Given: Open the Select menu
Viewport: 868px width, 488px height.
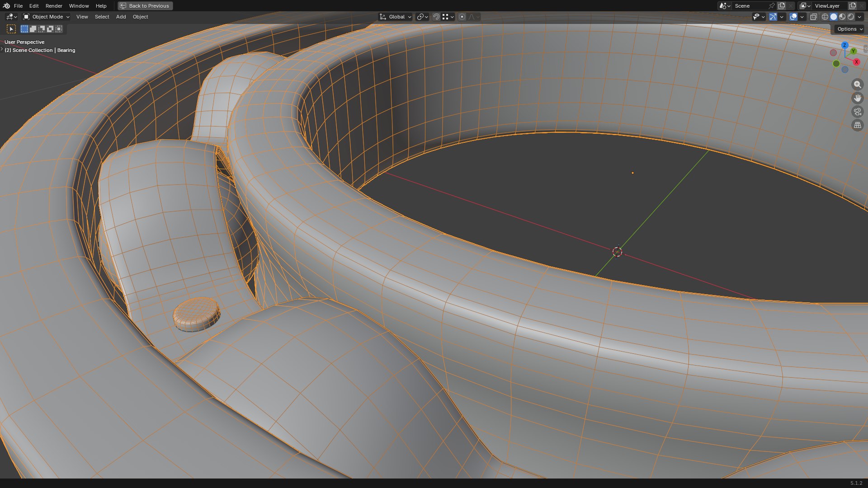Looking at the screenshot, I should pyautogui.click(x=102, y=17).
